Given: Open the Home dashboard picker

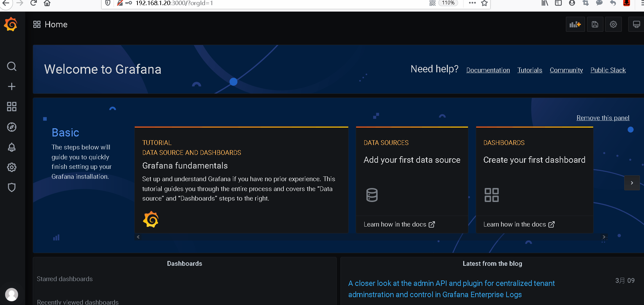Looking at the screenshot, I should click(56, 24).
